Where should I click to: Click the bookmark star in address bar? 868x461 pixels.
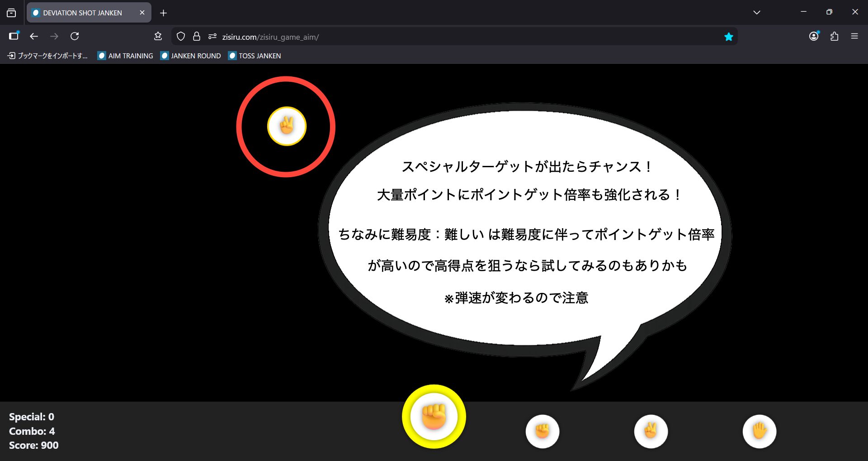tap(728, 37)
